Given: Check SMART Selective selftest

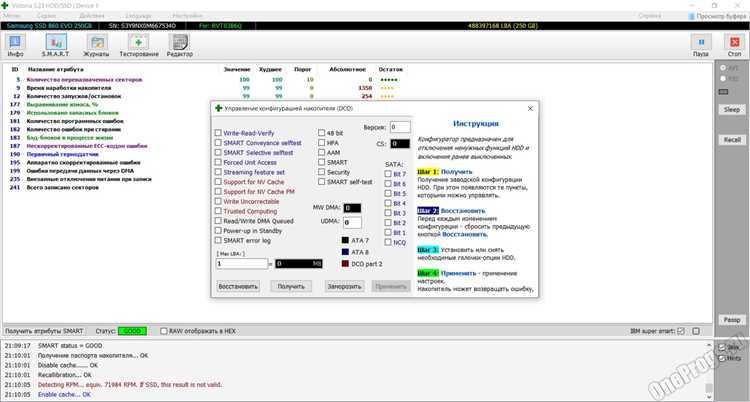Looking at the screenshot, I should coord(218,153).
